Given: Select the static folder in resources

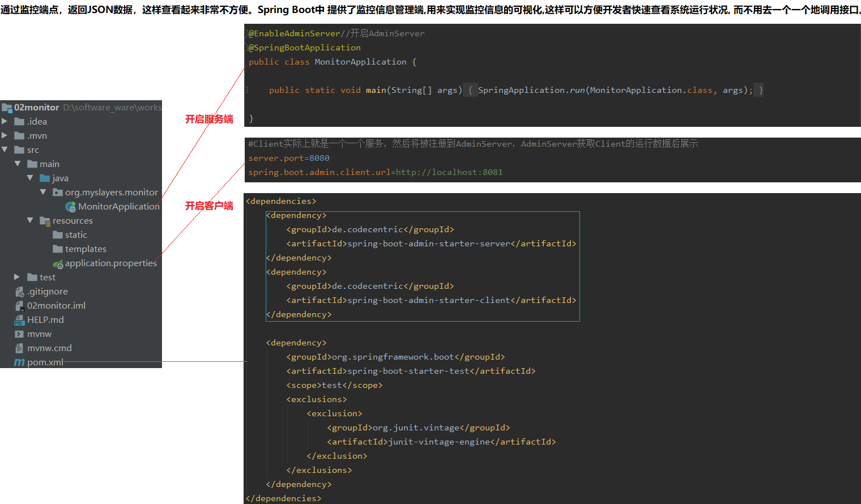Looking at the screenshot, I should (76, 235).
